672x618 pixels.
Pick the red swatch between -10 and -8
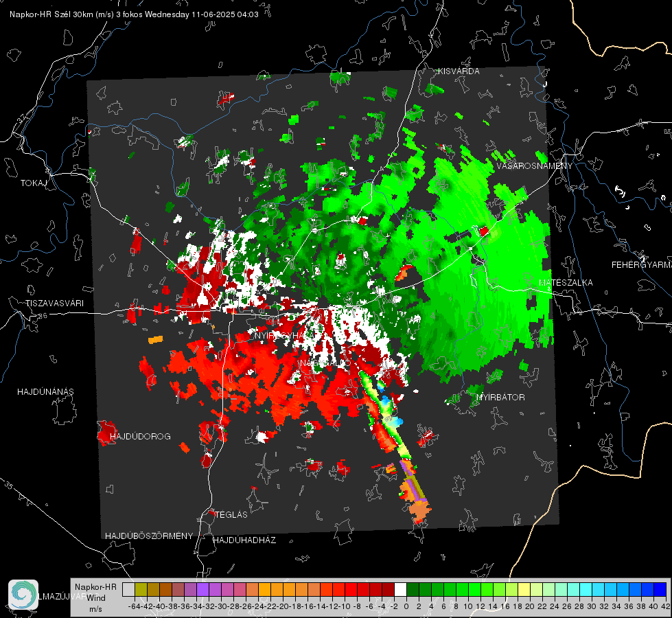click(351, 589)
